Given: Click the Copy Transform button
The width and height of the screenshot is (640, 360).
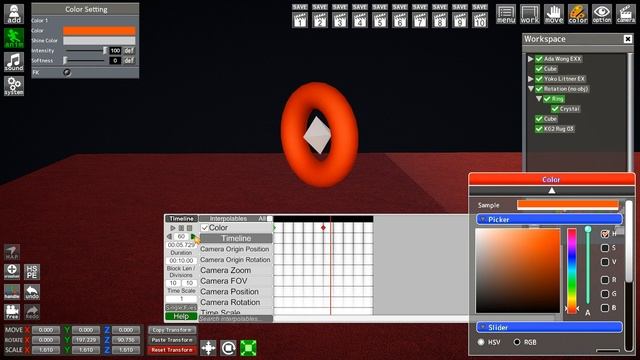Looking at the screenshot, I should 172,330.
